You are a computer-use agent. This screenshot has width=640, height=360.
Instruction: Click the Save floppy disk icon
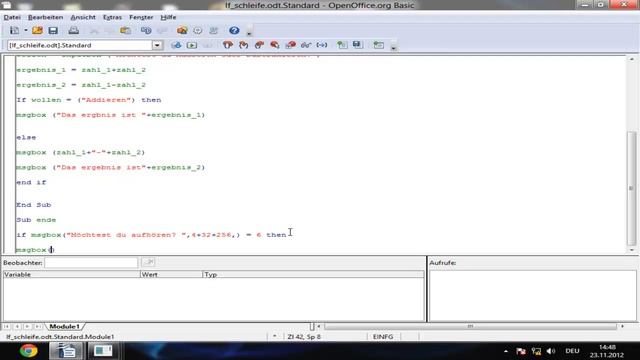click(53, 31)
